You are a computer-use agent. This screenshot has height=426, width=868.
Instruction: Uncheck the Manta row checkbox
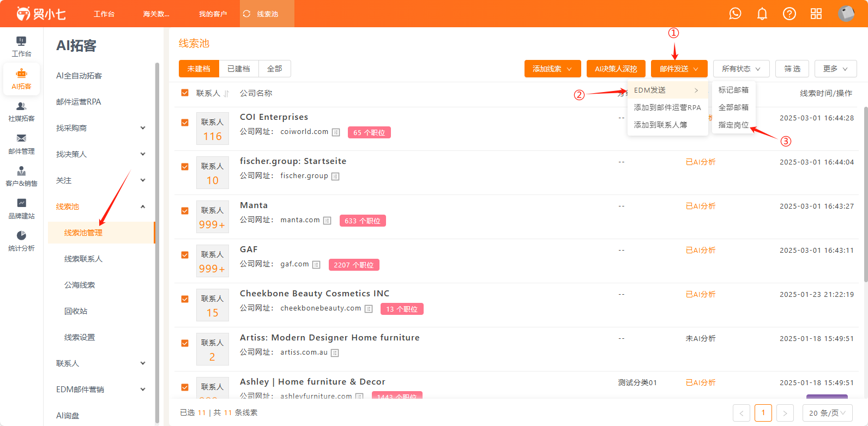coord(185,211)
